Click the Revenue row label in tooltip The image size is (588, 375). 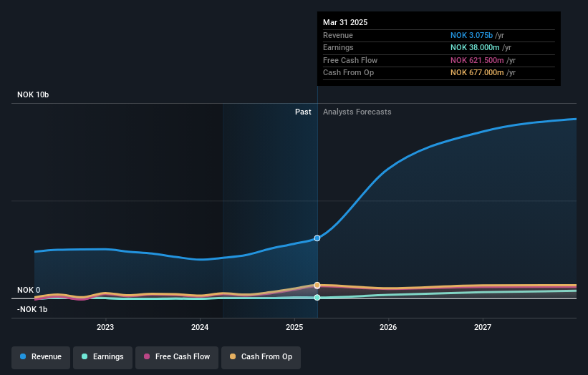(x=338, y=35)
